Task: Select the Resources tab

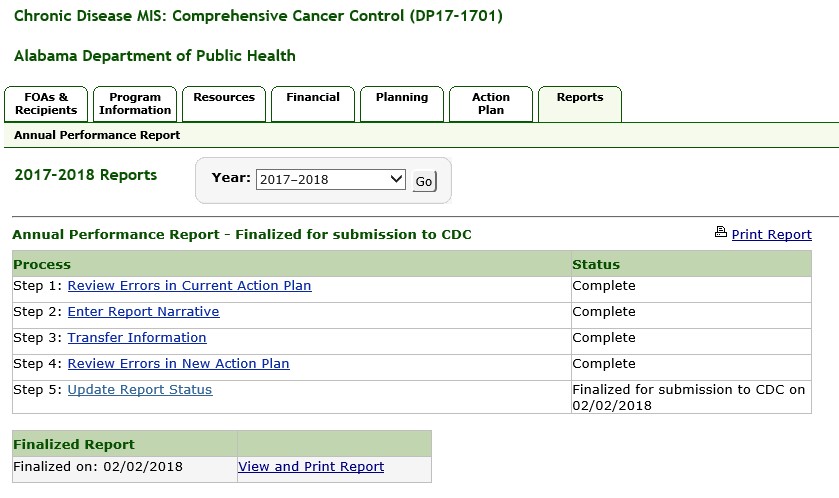Action: pos(224,98)
